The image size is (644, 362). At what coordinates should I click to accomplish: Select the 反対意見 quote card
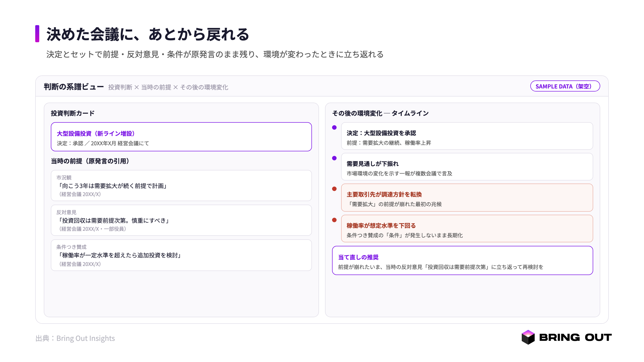click(x=181, y=220)
